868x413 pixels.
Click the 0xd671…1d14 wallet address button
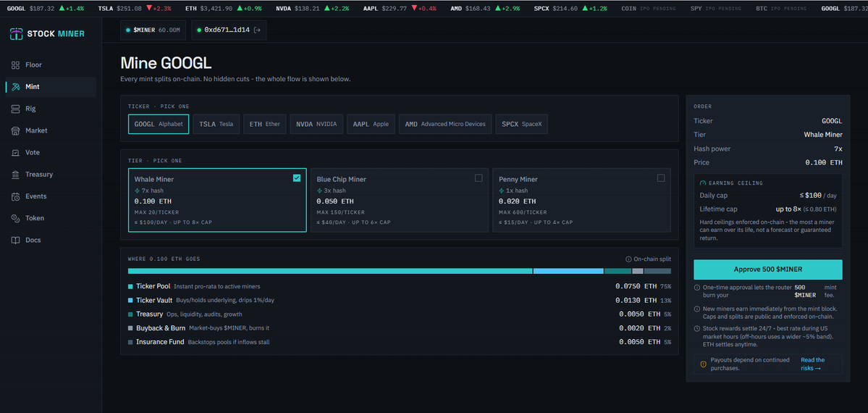point(229,30)
